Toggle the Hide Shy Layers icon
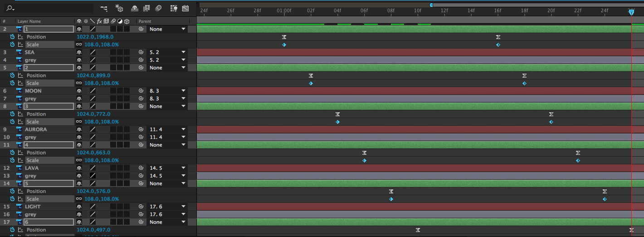644x237 pixels. coord(135,8)
